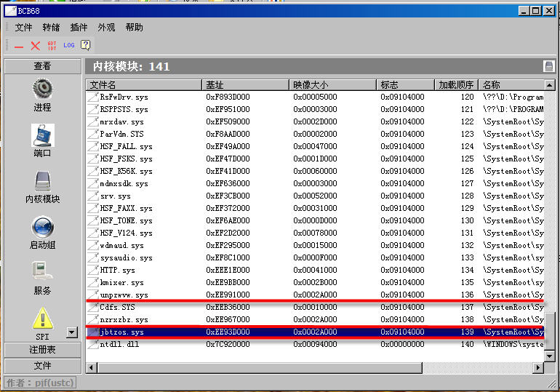Screen dimensions: 560x392
Task: Click the 作者: pjf(ustc) status bar text
Action: click(x=40, y=383)
